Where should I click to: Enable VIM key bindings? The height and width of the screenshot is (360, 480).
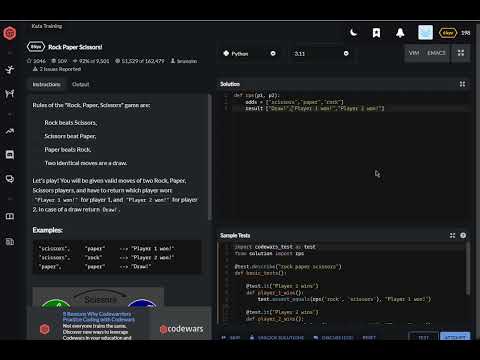coord(414,53)
